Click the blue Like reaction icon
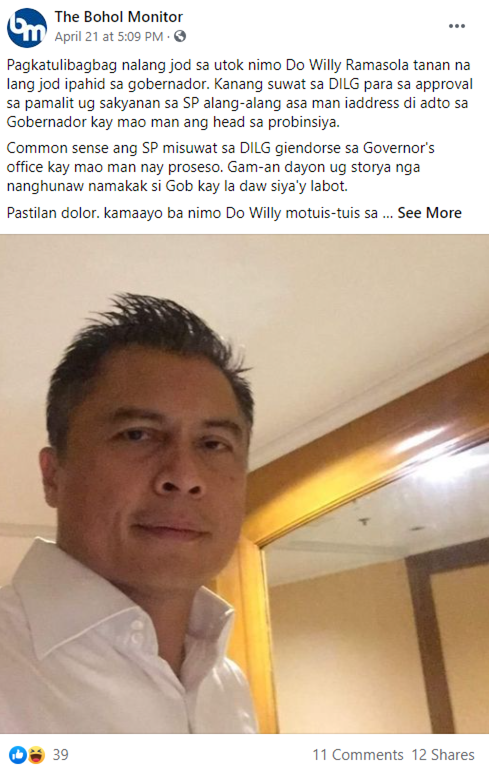 [18, 754]
